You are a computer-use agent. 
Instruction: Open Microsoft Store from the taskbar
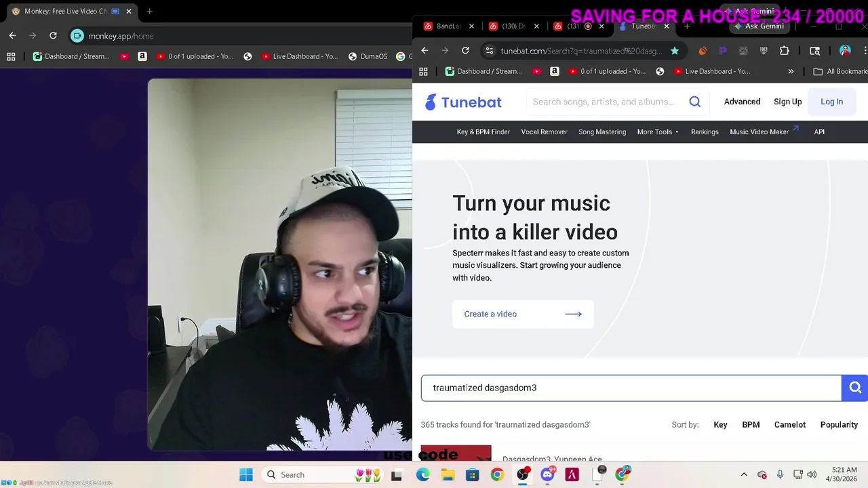tap(472, 474)
